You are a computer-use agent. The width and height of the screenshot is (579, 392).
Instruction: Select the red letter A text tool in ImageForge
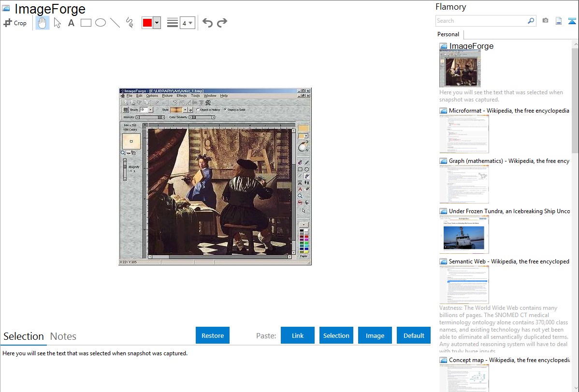coord(300,189)
